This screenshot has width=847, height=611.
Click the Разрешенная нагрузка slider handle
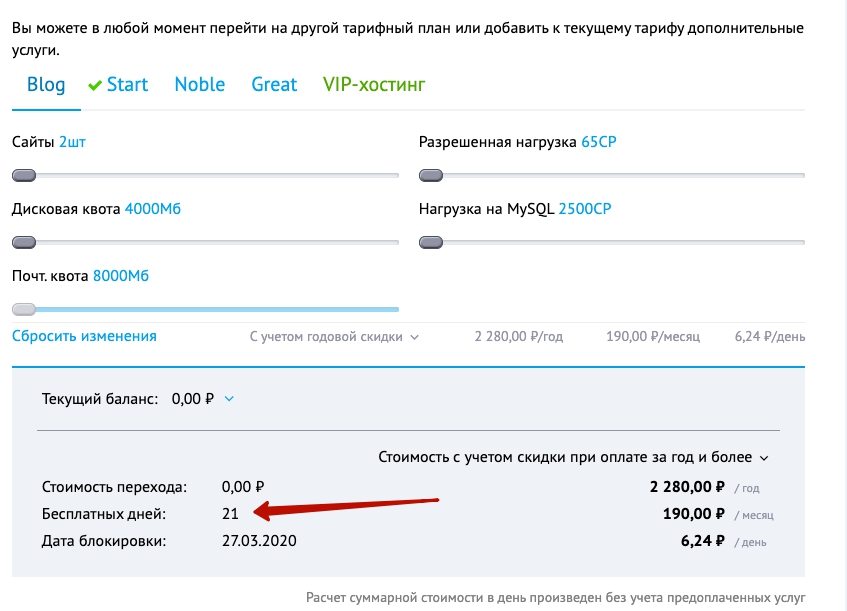tap(431, 176)
